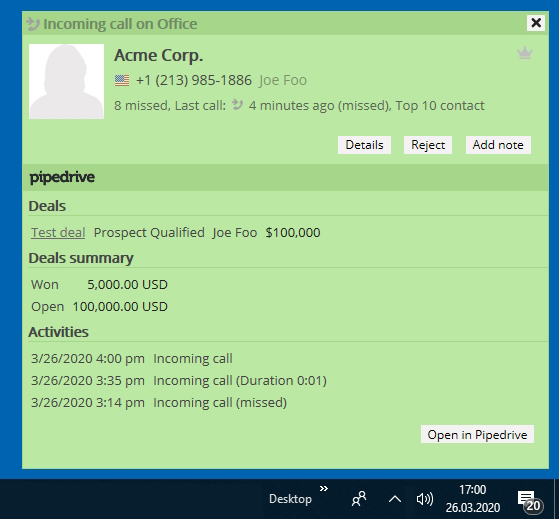559x519 pixels.
Task: Click the crown favorite icon
Action: point(525,53)
